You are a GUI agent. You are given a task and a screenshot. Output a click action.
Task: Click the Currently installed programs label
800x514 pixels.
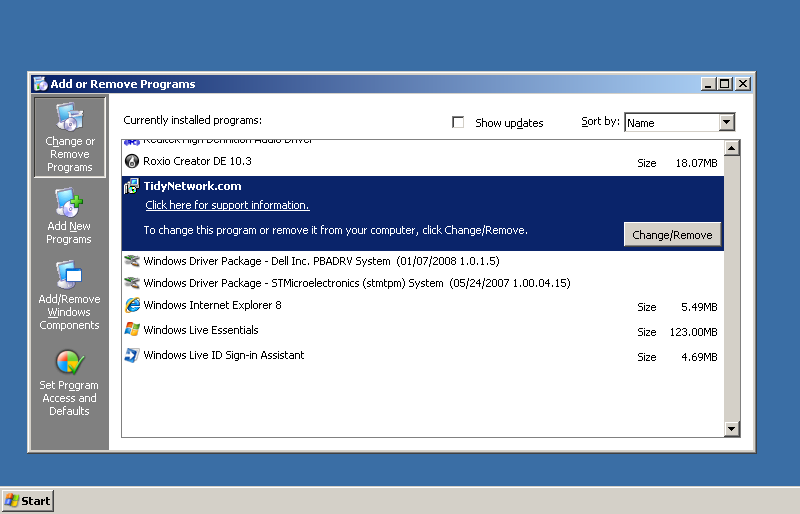click(x=192, y=120)
